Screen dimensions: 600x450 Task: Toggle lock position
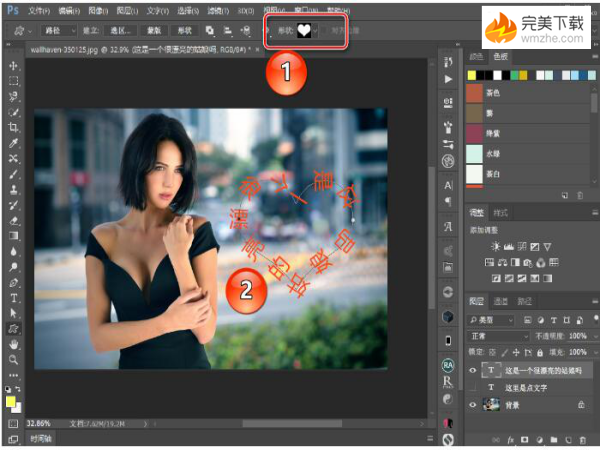click(516, 352)
